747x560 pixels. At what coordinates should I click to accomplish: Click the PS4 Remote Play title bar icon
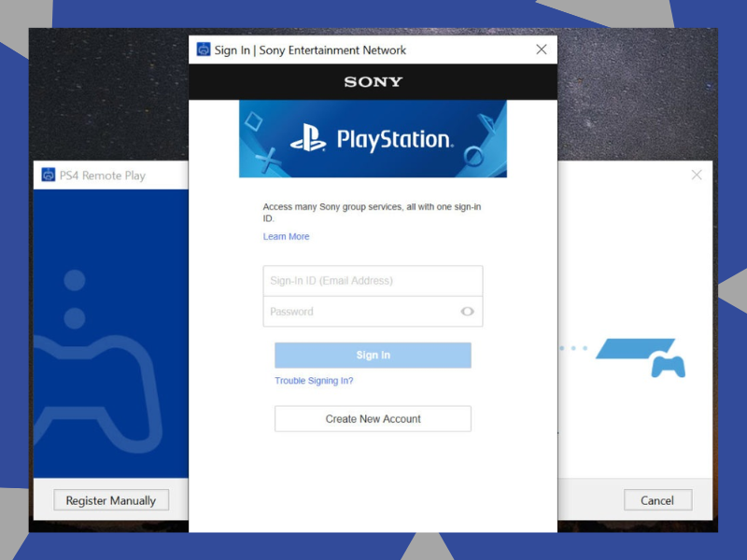click(49, 175)
